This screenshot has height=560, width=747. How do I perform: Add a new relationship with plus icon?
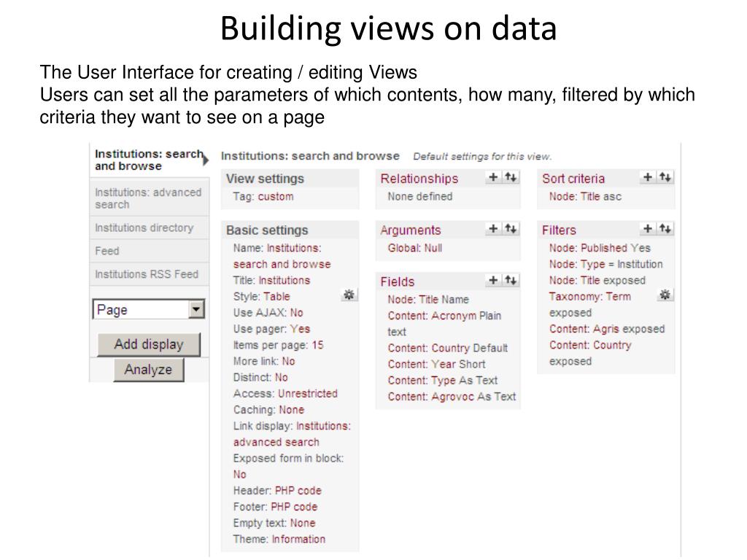coord(493,177)
